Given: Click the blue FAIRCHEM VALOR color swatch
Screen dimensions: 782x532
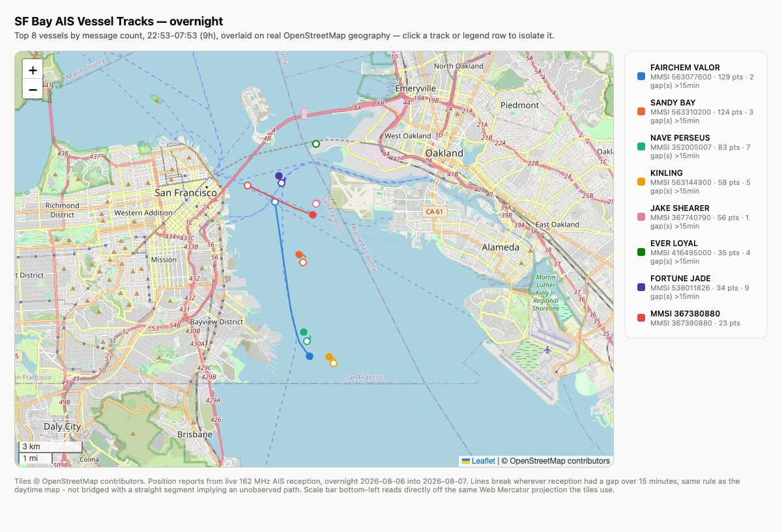Looking at the screenshot, I should [641, 76].
